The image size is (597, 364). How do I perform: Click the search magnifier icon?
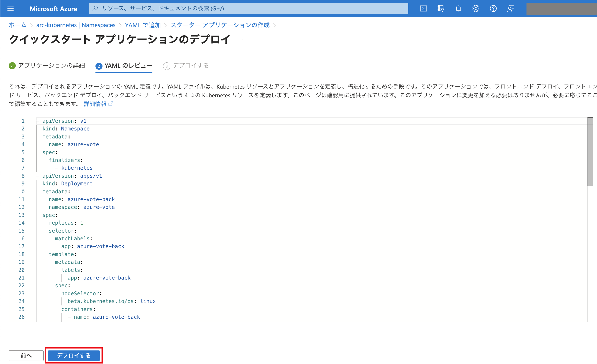pos(95,8)
